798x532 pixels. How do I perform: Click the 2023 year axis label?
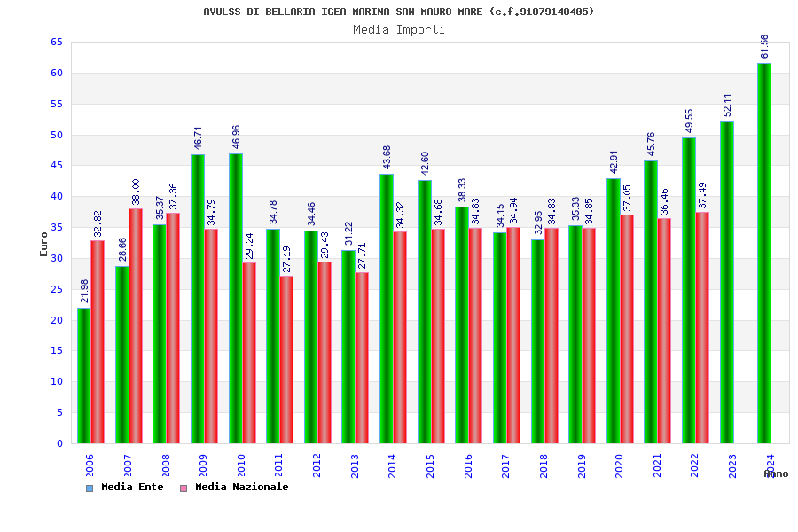[x=732, y=465]
